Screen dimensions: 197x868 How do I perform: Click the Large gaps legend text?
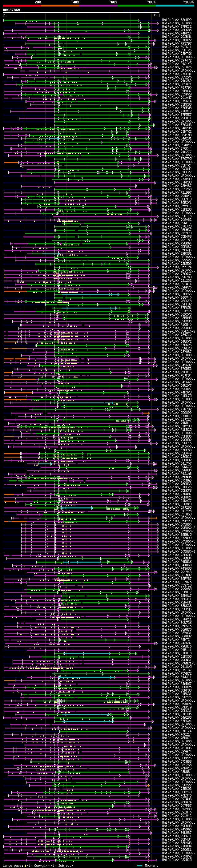click(13, 865)
